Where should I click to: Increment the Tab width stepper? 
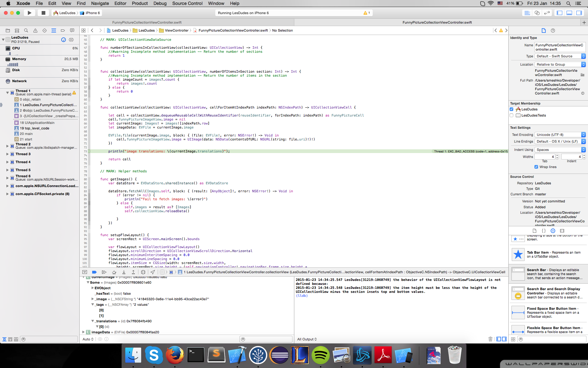pos(557,155)
